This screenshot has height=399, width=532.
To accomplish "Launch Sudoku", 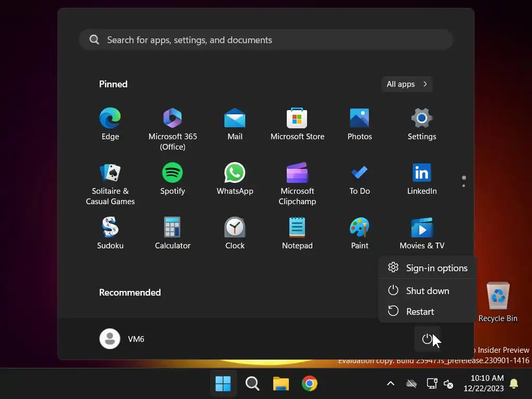I will 110,233.
